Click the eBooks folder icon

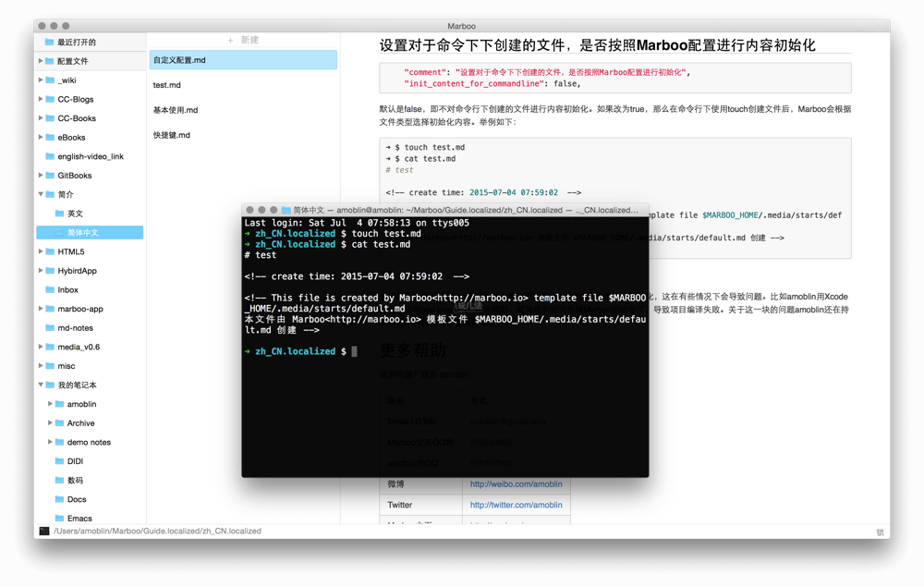(x=50, y=138)
